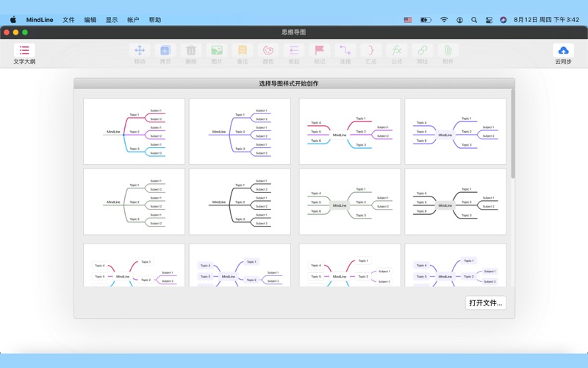The width and height of the screenshot is (588, 368).
Task: Open the 显示 menu
Action: [x=112, y=20]
